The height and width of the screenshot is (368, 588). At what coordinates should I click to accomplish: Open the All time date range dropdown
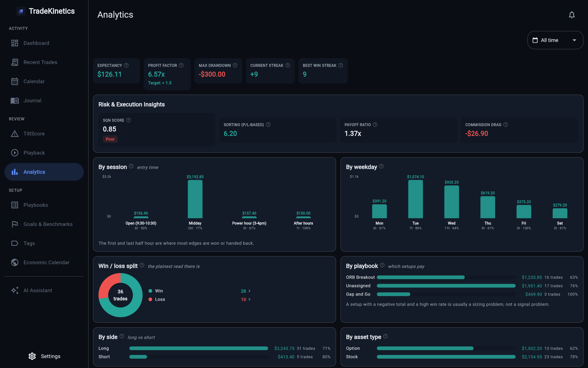pos(555,40)
